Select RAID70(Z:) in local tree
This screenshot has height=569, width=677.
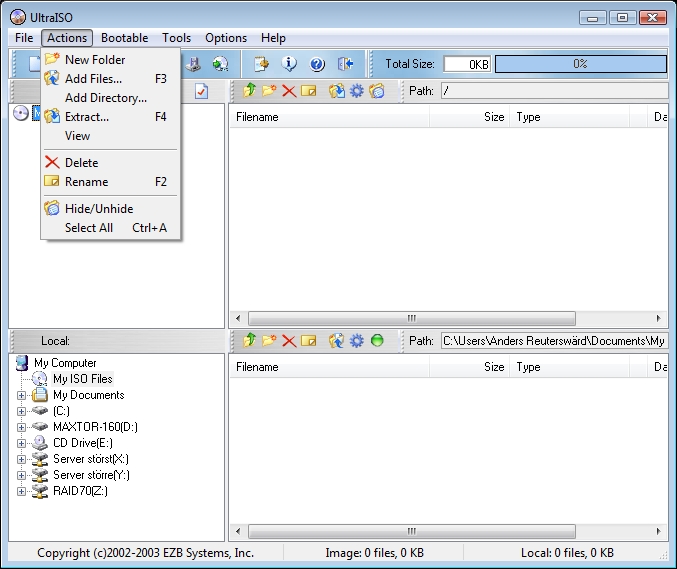pyautogui.click(x=80, y=491)
